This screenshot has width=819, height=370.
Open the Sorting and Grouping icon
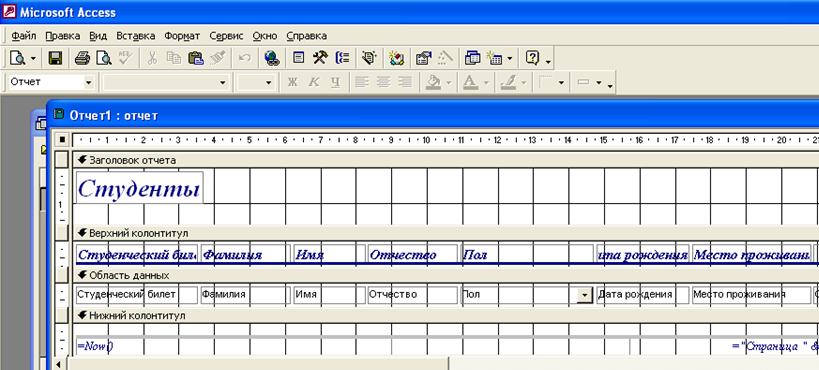coord(343,57)
